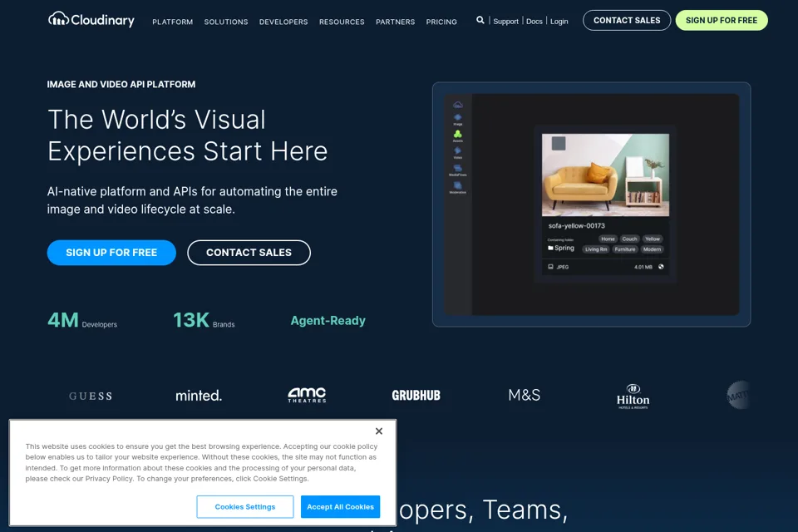Select the green Assets icon in demo sidebar
The image size is (798, 532).
point(457,135)
